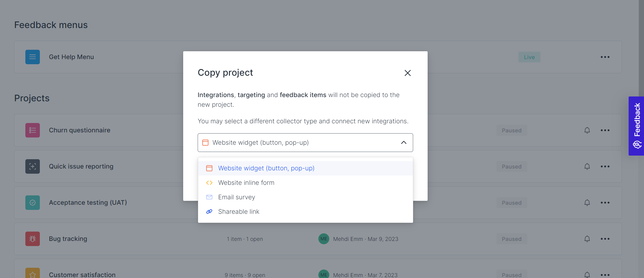Image resolution: width=644 pixels, height=278 pixels.
Task: Click Paused badge on Quick issue reporting
Action: 512,167
